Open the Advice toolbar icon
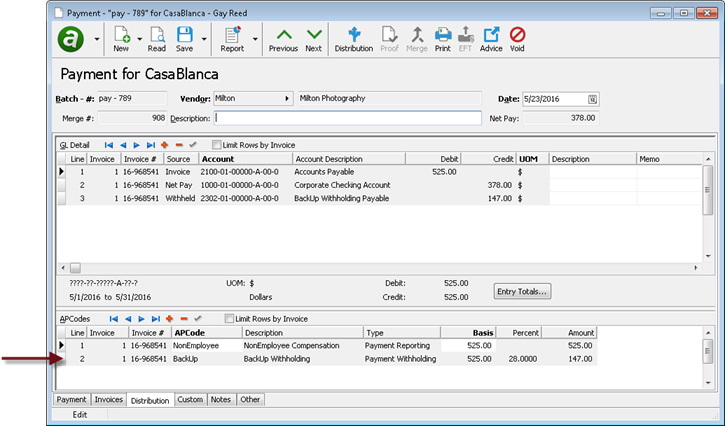The height and width of the screenshot is (426, 725). click(491, 39)
